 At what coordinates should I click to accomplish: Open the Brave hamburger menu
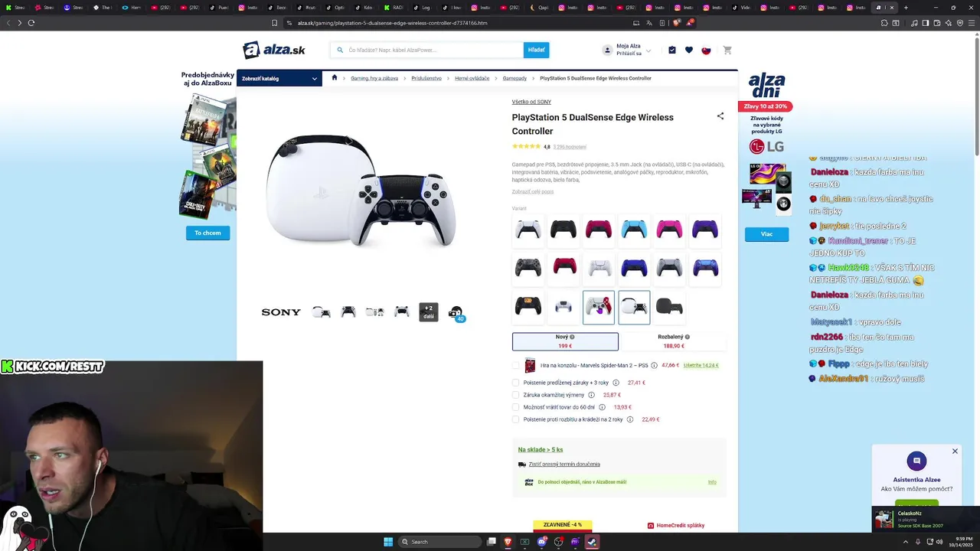click(x=972, y=23)
